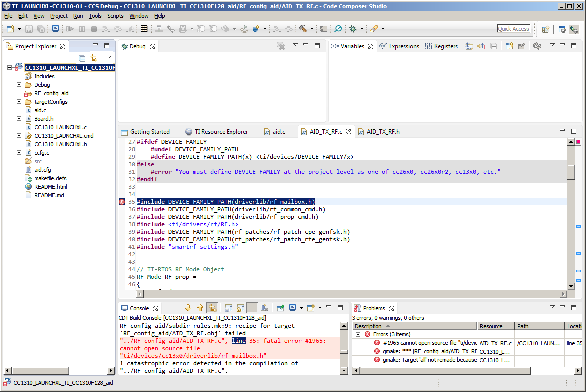
Task: Expand the Includes folder in project tree
Action: click(19, 76)
